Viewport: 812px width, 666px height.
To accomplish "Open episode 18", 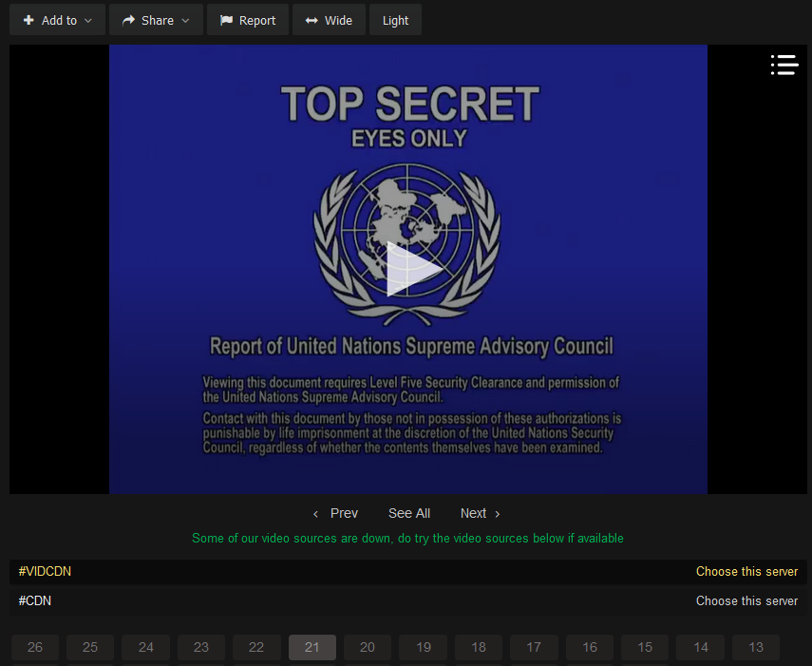I will pos(479,647).
